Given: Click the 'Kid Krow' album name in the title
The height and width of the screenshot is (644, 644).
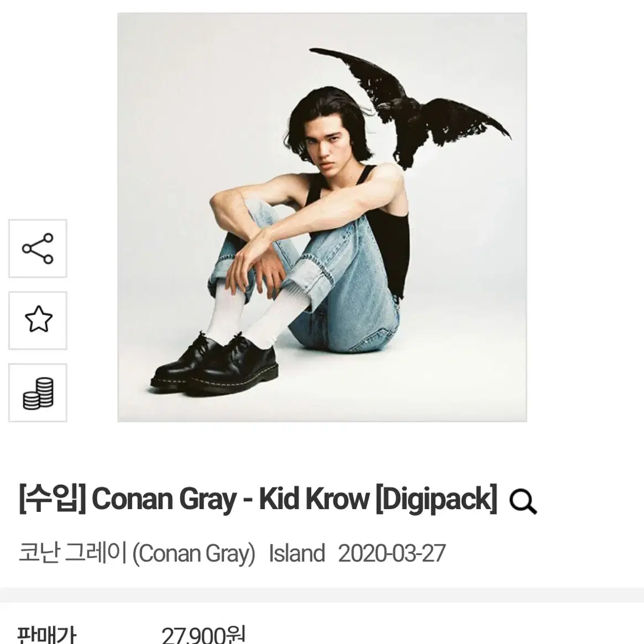Looking at the screenshot, I should [x=314, y=499].
